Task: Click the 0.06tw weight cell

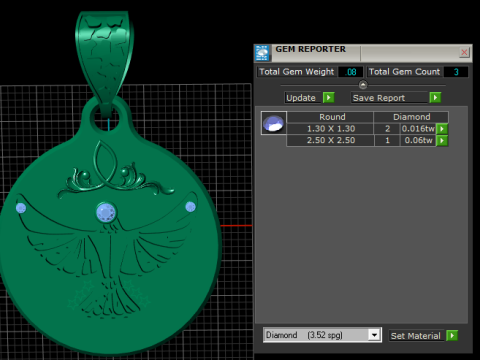Action: click(x=418, y=140)
